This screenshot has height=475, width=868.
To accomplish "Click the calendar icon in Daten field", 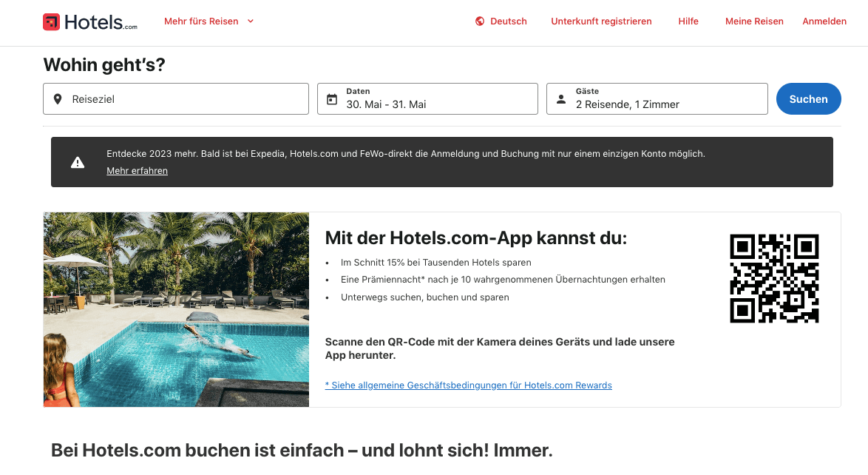I will click(x=331, y=99).
